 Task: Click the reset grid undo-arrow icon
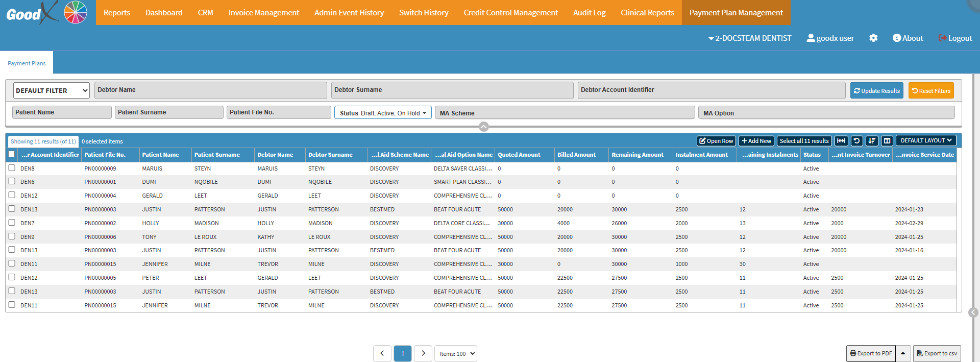856,141
